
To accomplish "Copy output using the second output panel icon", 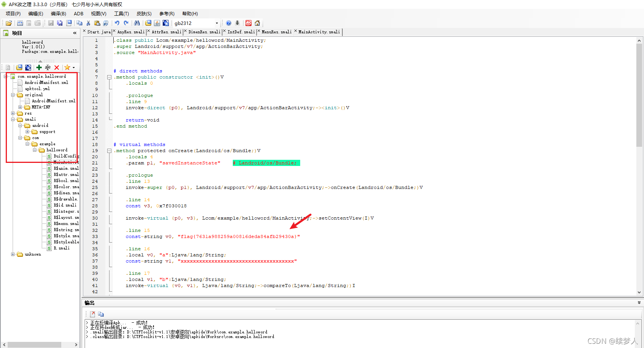I will tap(101, 314).
